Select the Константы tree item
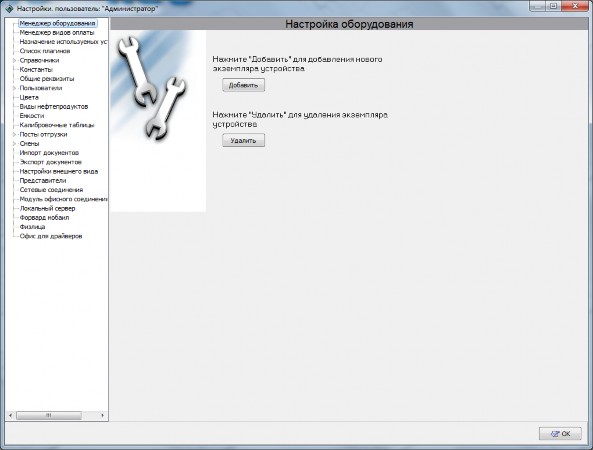Image resolution: width=593 pixels, height=450 pixels. point(36,70)
